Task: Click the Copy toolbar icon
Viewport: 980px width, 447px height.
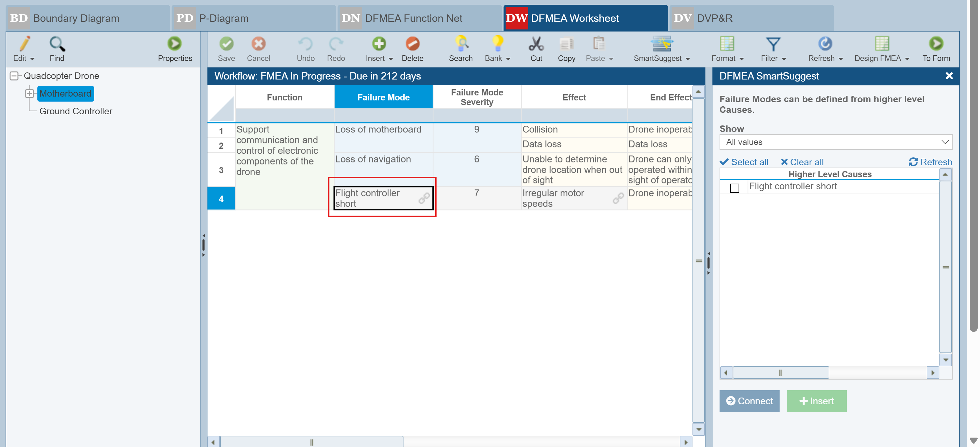Action: [x=566, y=44]
